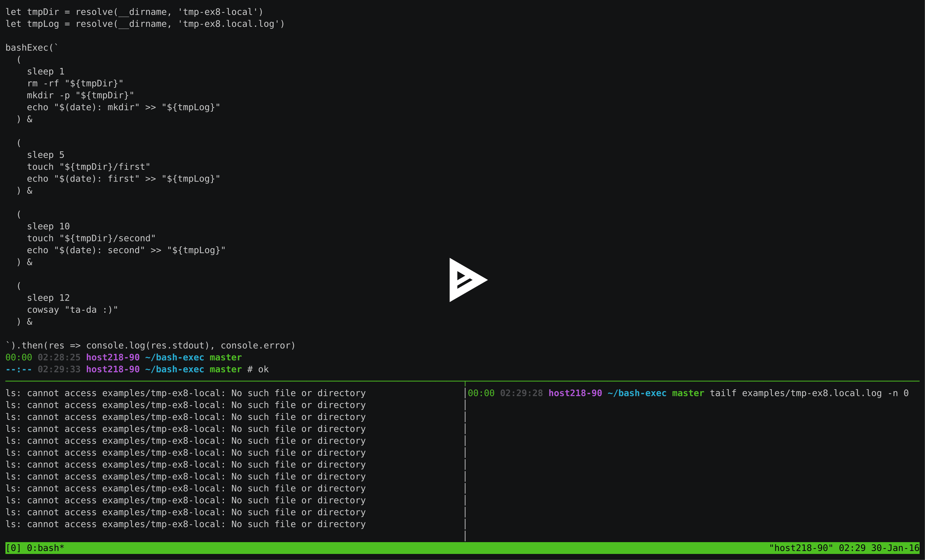Click the '--:--' timer at the prompt
Image resolution: width=925 pixels, height=560 pixels.
(x=19, y=369)
